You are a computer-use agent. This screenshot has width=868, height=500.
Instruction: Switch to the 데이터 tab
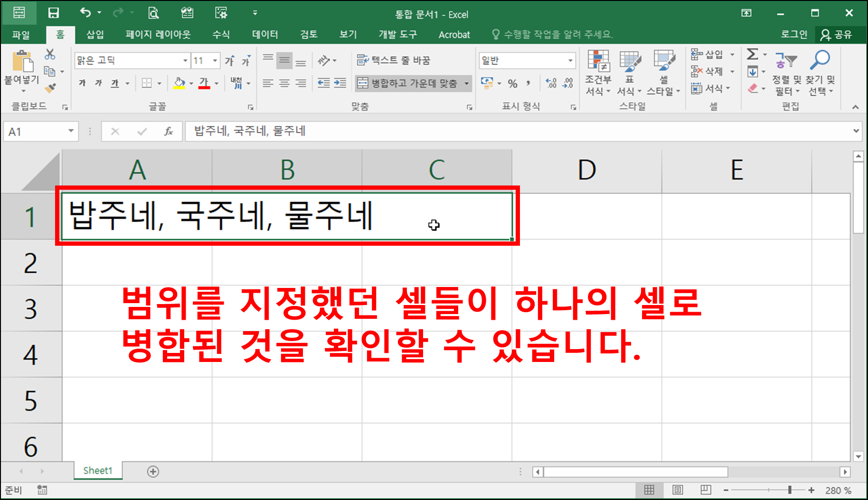(265, 35)
